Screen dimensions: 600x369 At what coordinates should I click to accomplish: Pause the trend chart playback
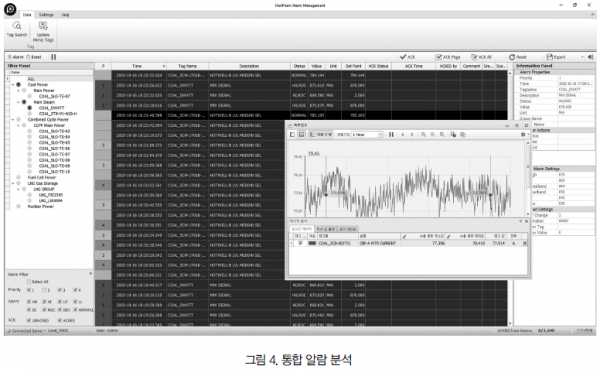[391, 135]
